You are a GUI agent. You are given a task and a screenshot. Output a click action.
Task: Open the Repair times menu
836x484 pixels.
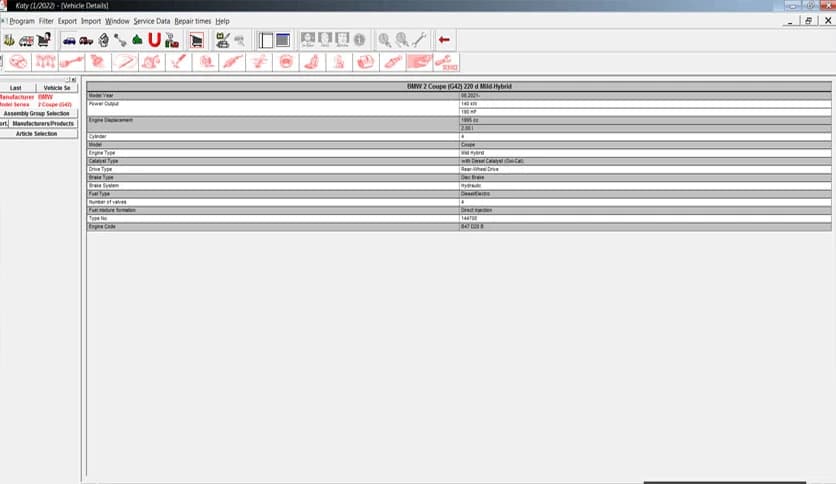click(192, 21)
